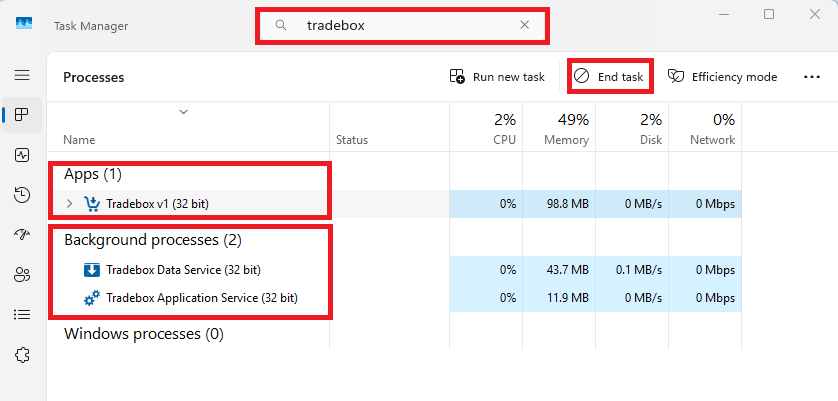The width and height of the screenshot is (838, 401).
Task: Clear the tradebox search text
Action: (524, 25)
